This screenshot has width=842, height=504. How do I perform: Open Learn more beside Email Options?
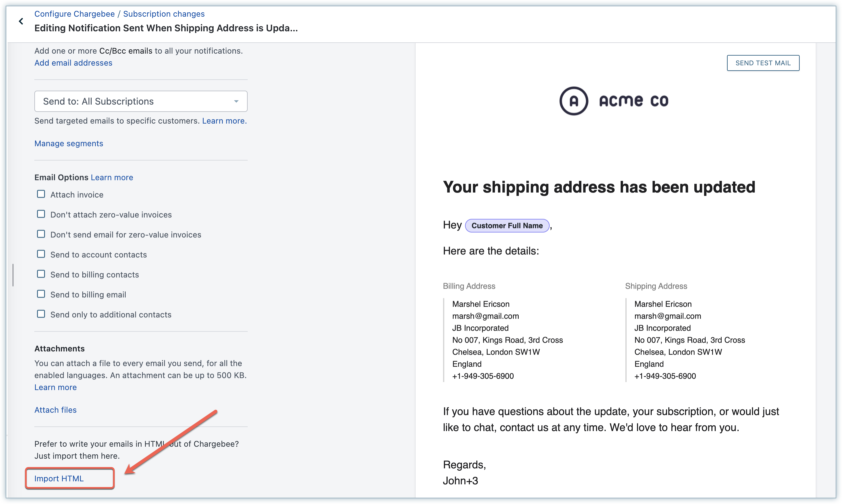pos(112,177)
